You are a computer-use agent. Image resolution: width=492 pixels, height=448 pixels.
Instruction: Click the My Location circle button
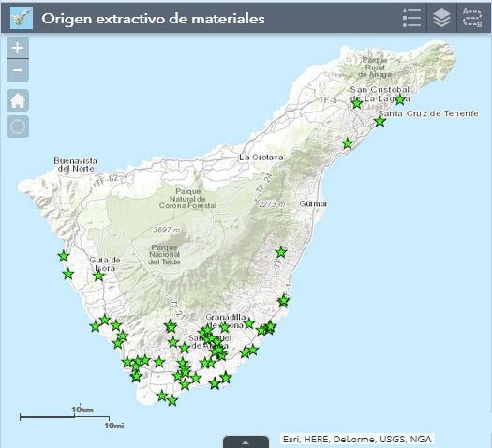[18, 127]
